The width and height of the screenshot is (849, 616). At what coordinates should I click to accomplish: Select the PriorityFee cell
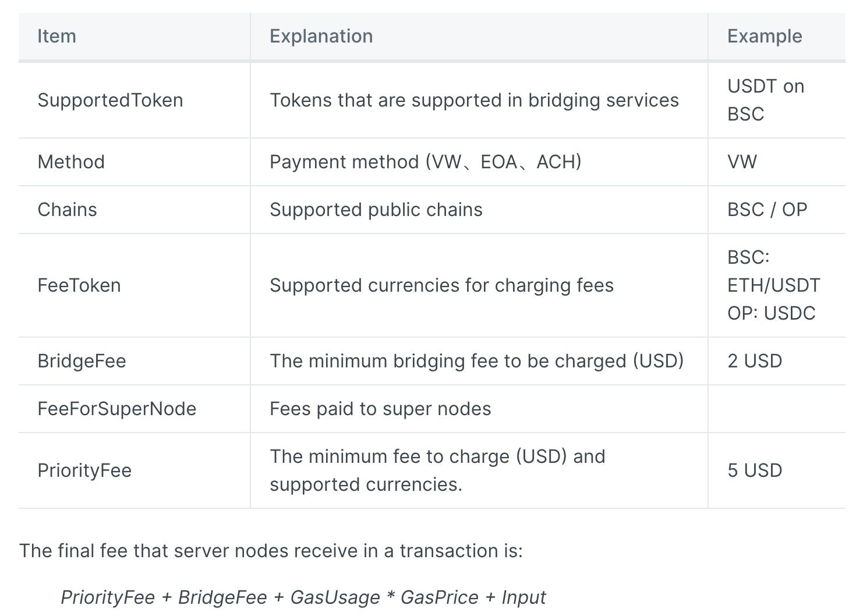[84, 470]
